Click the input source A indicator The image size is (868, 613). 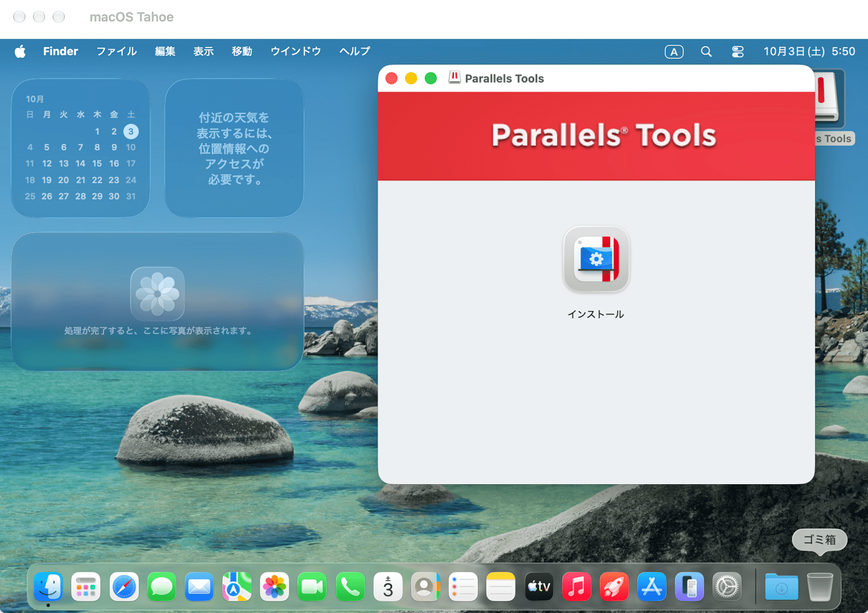(674, 52)
